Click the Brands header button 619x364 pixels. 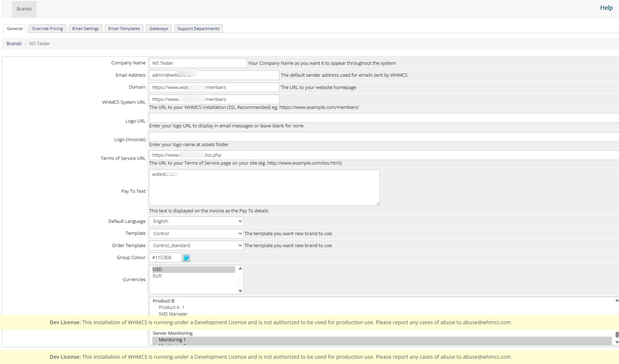click(x=24, y=9)
